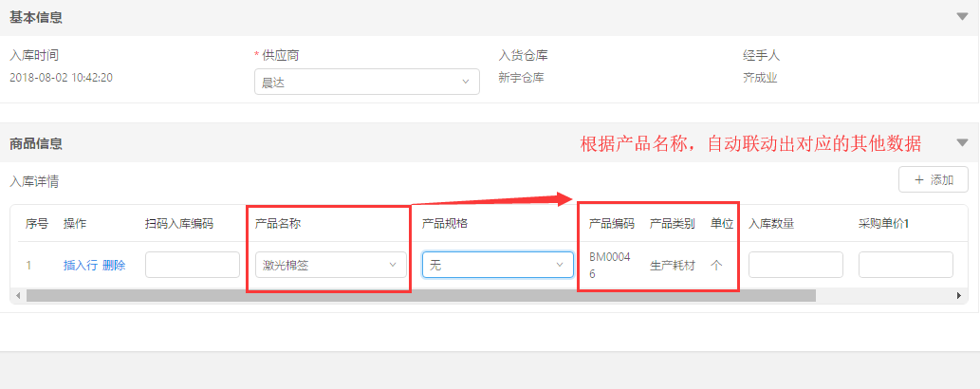Click the 序号 column header

(x=37, y=224)
